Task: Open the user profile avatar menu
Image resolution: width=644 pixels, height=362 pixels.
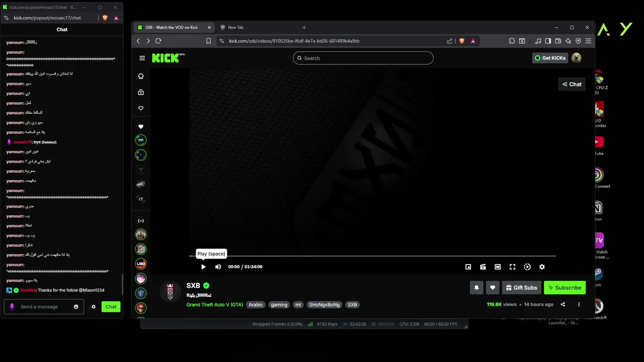Action: pyautogui.click(x=577, y=58)
